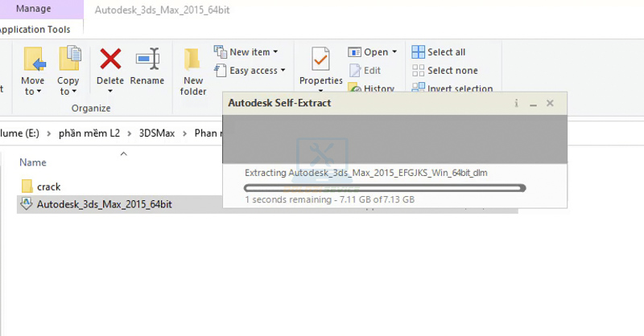644x336 pixels.
Task: Select the Autodesk_3ds_Max_2015_64bit file
Action: pyautogui.click(x=104, y=205)
